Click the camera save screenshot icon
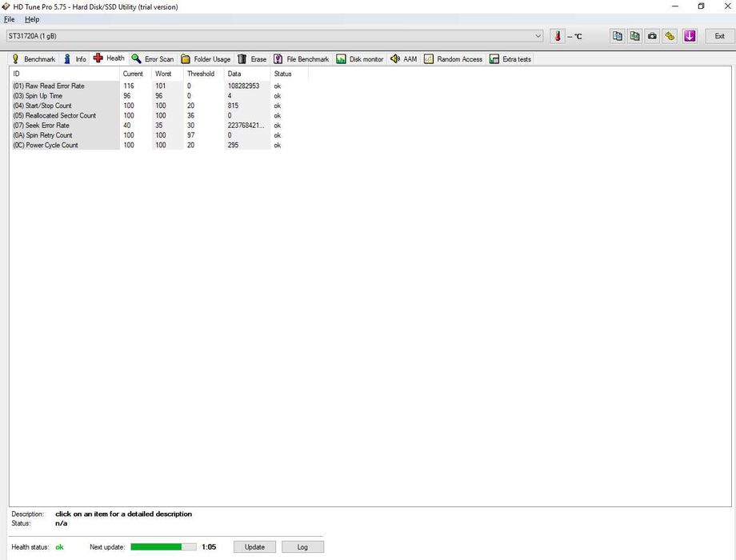This screenshot has height=560, width=736. click(652, 36)
